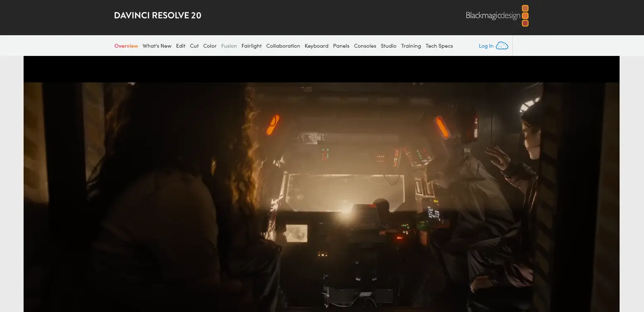Open the Panels section

[x=341, y=46]
